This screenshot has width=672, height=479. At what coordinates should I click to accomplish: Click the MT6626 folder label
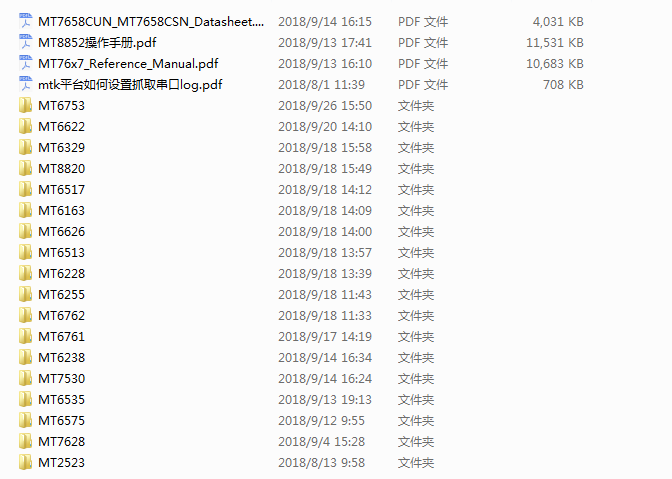coord(62,231)
